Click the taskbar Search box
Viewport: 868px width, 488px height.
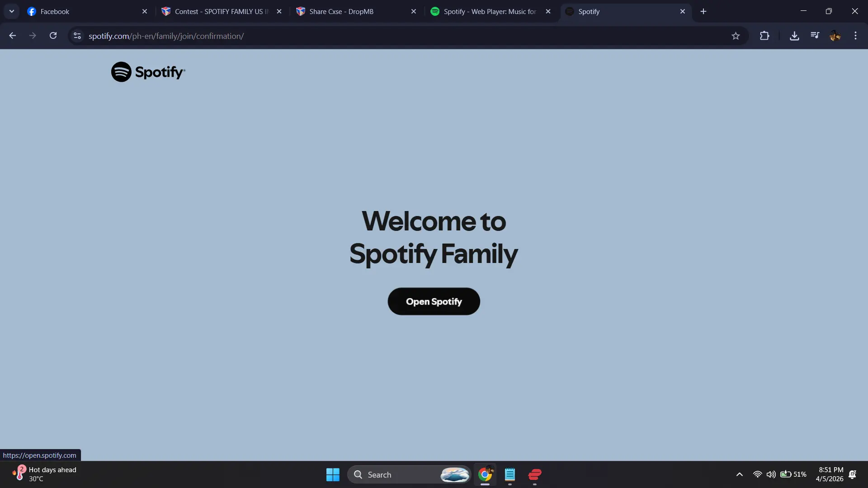pyautogui.click(x=410, y=474)
